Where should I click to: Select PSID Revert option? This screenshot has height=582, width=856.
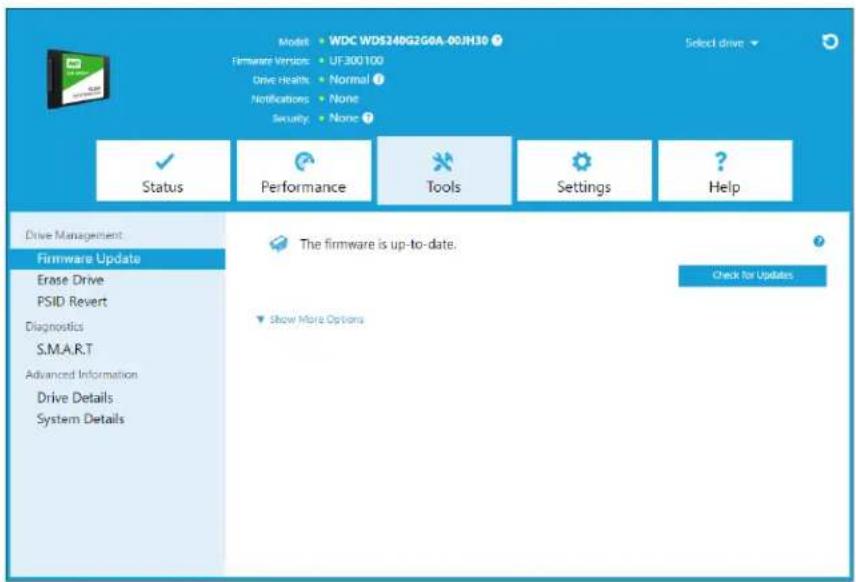(72, 301)
